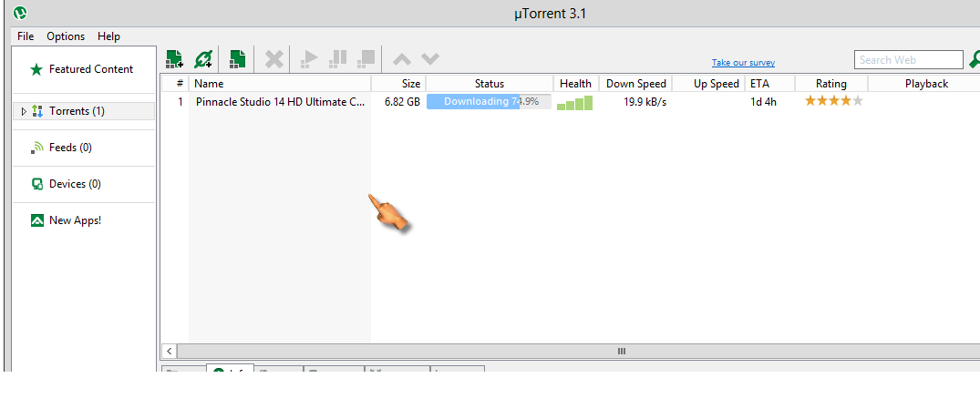Click the New Apps! sidebar icon
Screen dimensions: 980x419
(36, 220)
